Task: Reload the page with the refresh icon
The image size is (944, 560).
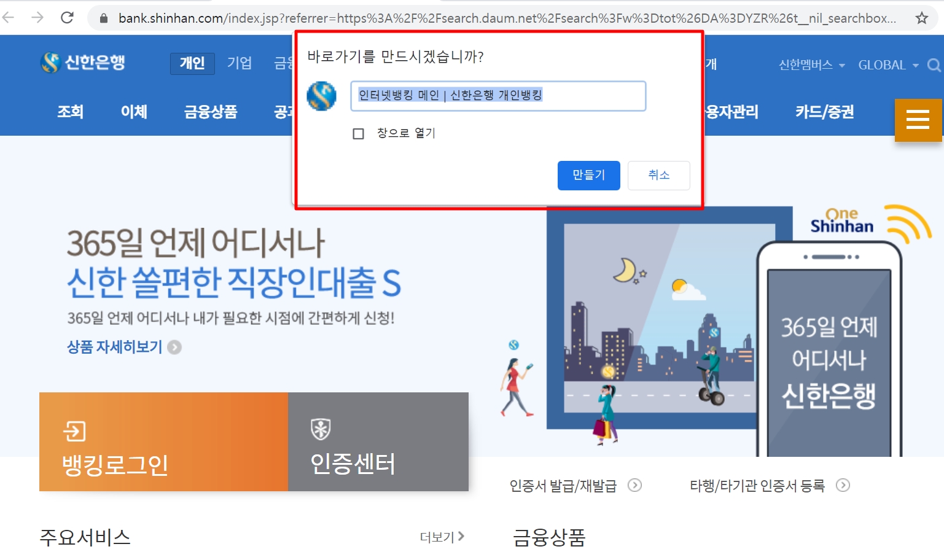Action: [x=67, y=18]
